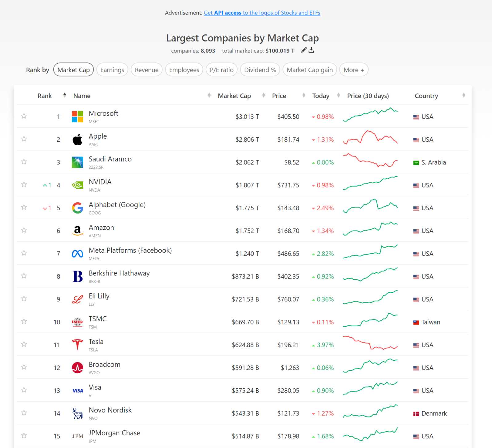Click the pencil edit icon near total market cap
The image size is (492, 448).
tap(304, 50)
